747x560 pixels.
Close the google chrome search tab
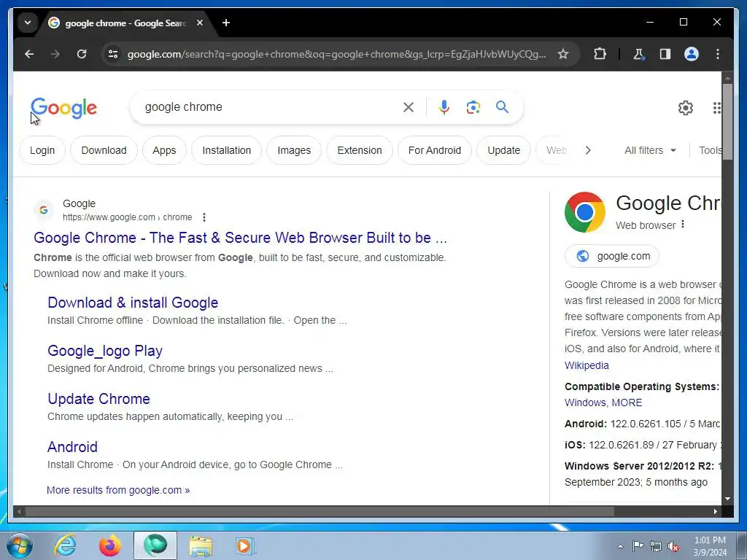point(200,23)
